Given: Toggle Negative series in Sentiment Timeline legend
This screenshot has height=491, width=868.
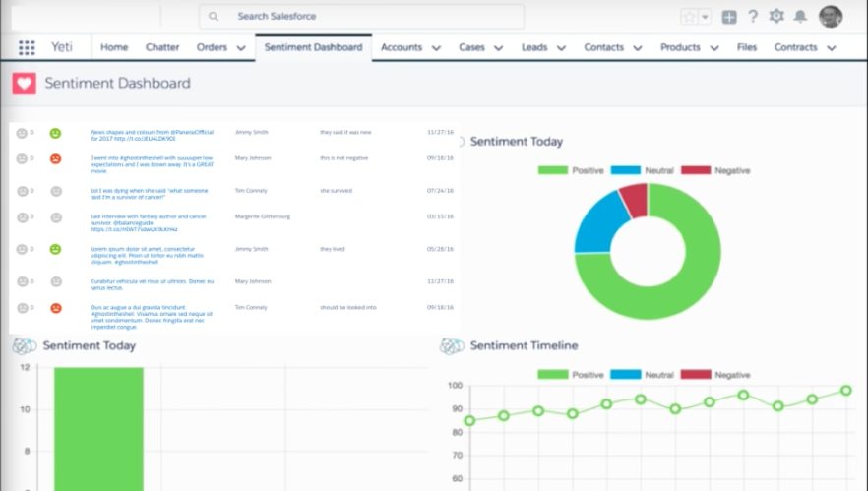Looking at the screenshot, I should (715, 375).
